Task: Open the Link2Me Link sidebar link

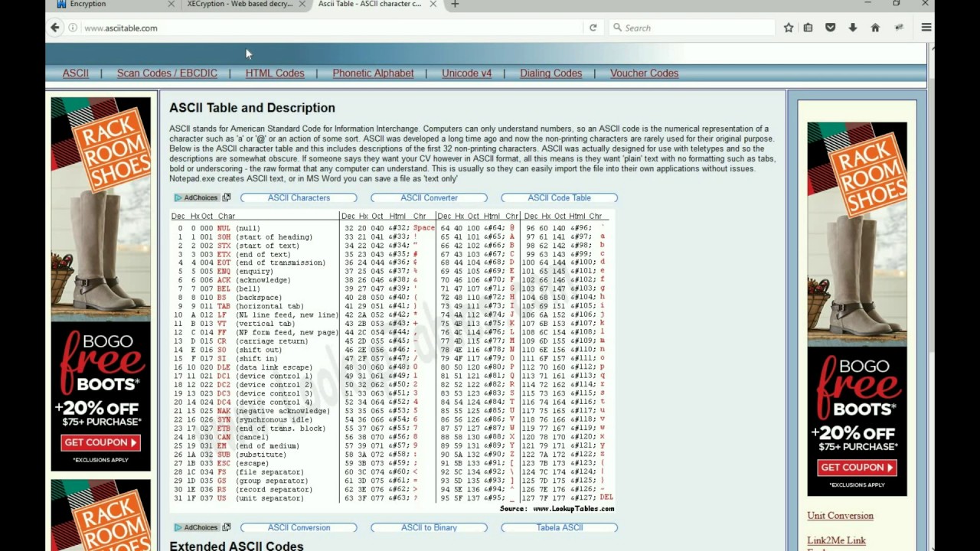Action: point(836,541)
